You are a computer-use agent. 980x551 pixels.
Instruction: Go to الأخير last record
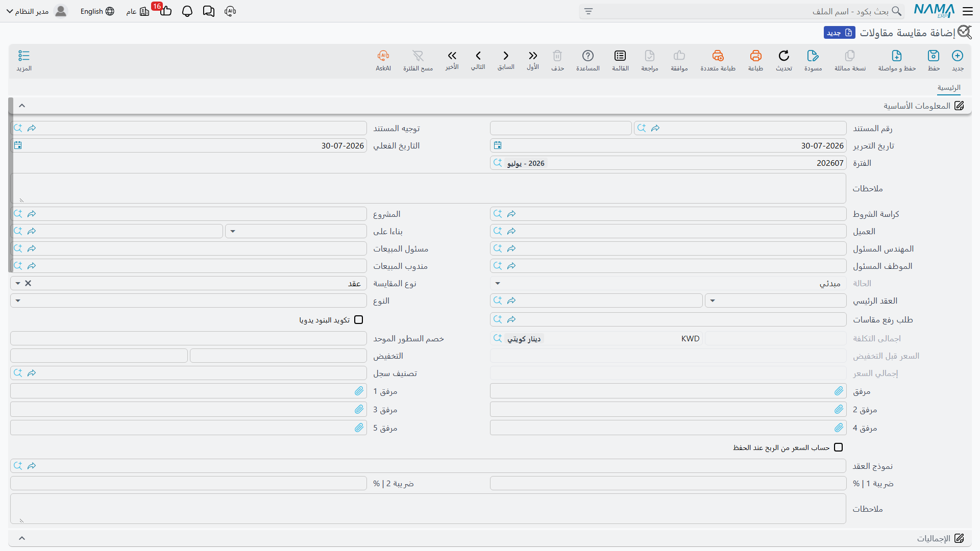click(x=452, y=60)
